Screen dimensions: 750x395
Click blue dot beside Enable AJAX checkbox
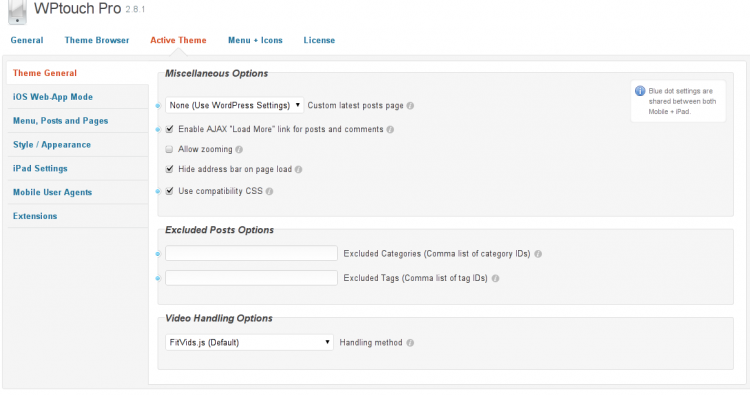(x=158, y=130)
